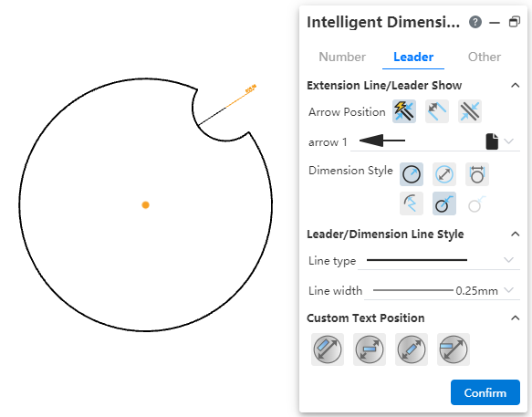Switch to the Number tab
Screen dimensions: 532x417
(x=342, y=57)
